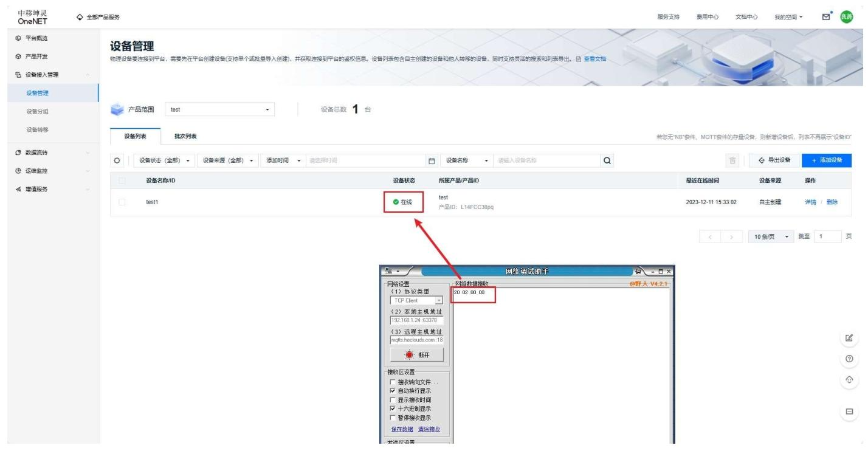This screenshot has width=868, height=451.
Task: Tick the checkbox for test1 row
Action: 123,202
